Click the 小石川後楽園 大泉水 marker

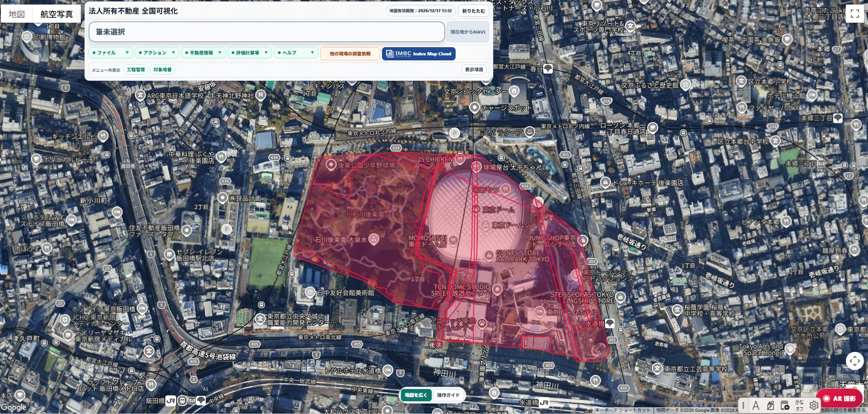pos(373,239)
